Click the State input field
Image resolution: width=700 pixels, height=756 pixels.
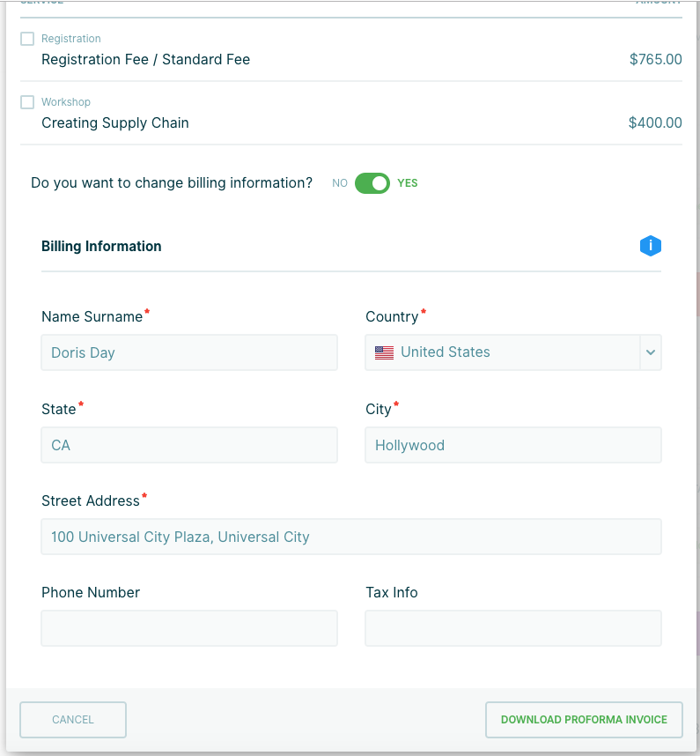[189, 445]
